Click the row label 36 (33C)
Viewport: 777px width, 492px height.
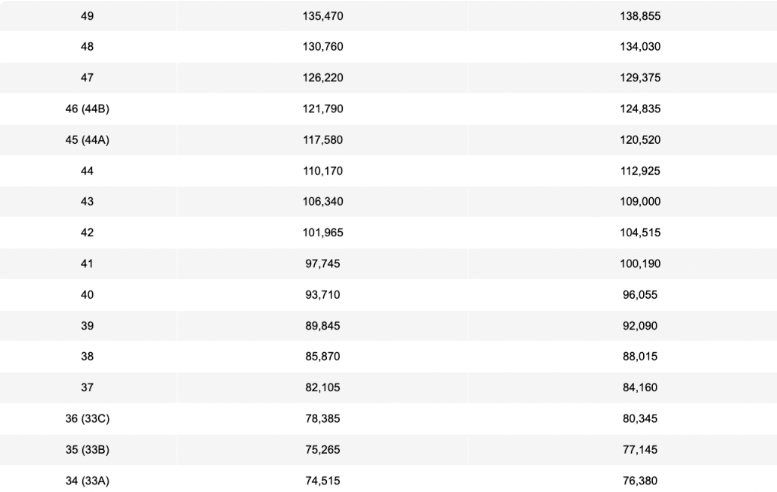(x=87, y=419)
